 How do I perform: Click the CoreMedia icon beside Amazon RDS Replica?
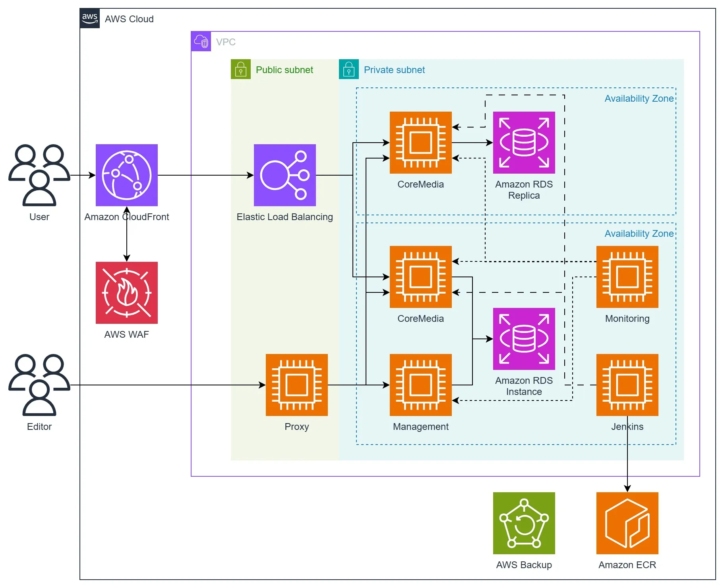[421, 143]
